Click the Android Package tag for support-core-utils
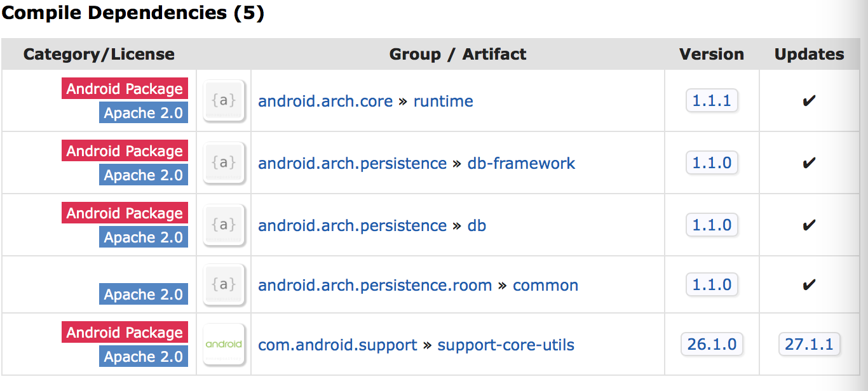This screenshot has height=391, width=868. (125, 333)
